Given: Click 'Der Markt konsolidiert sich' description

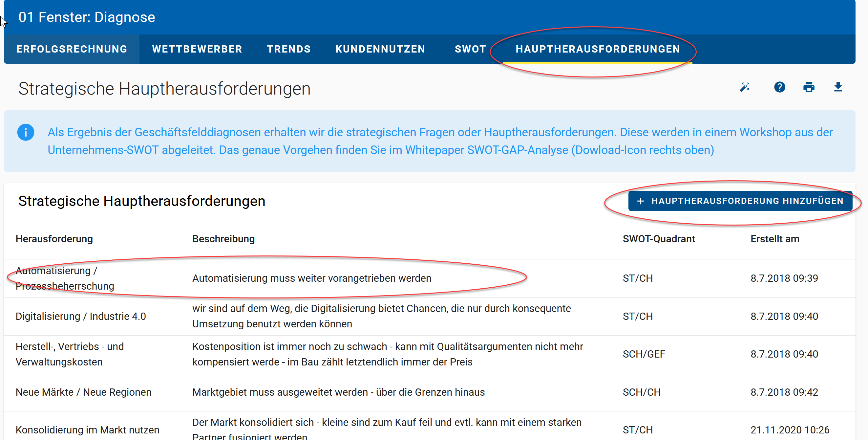Looking at the screenshot, I should click(x=387, y=429).
